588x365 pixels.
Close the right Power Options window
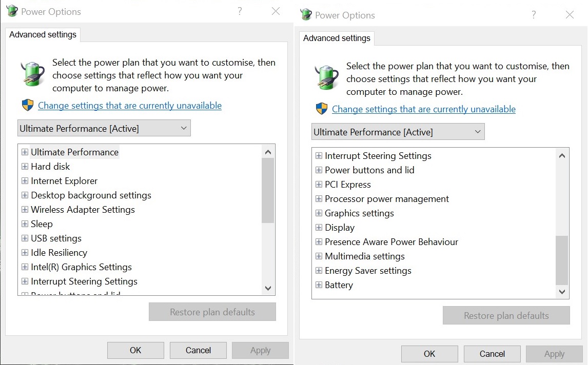coord(570,15)
